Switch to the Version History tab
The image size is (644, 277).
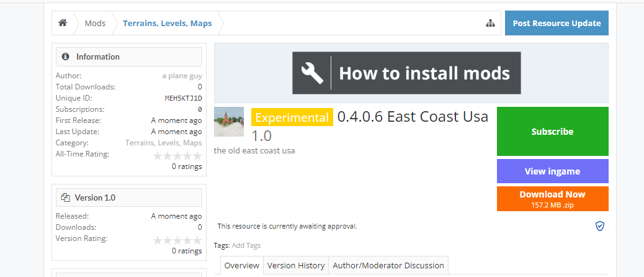[296, 266]
